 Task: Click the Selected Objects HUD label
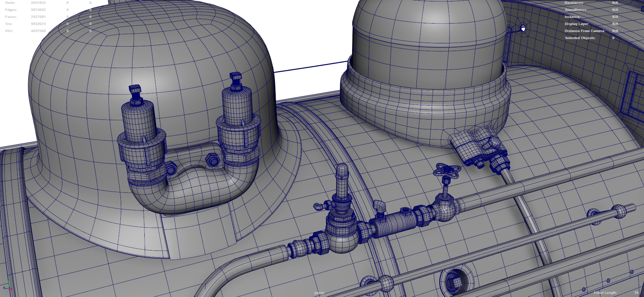(580, 38)
